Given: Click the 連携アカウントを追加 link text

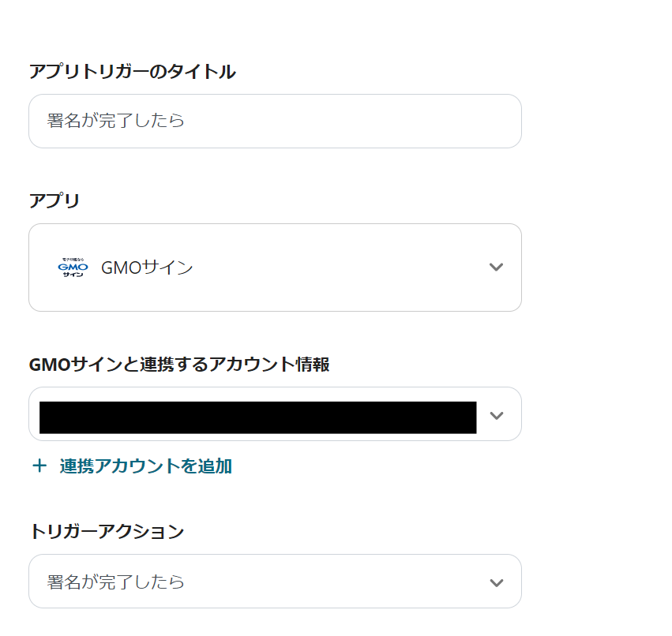Looking at the screenshot, I should coord(145,466).
